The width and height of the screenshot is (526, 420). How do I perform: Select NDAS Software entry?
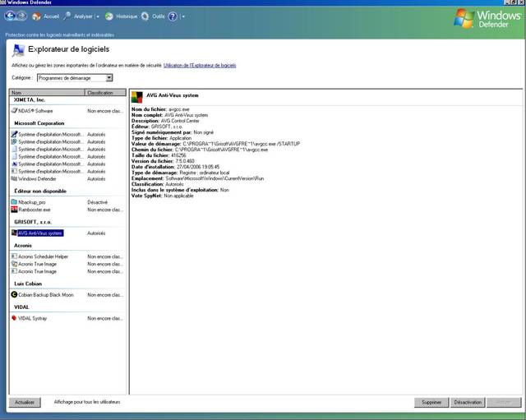click(36, 110)
